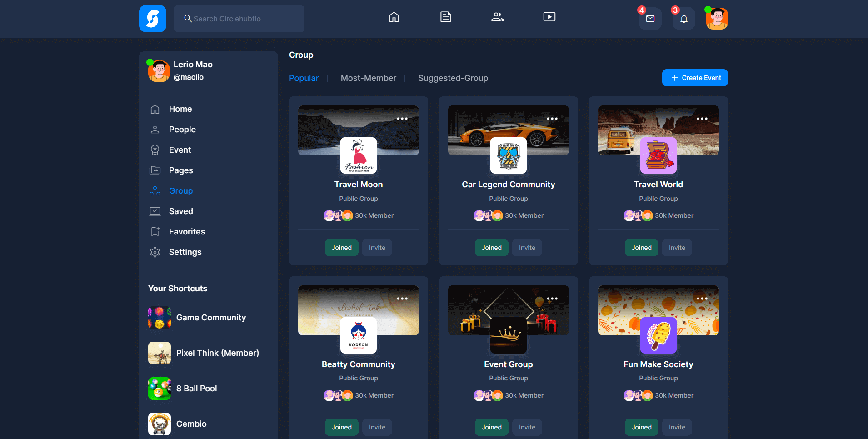The image size is (868, 439).
Task: Open Event Group card three-dot menu
Action: [x=552, y=299]
